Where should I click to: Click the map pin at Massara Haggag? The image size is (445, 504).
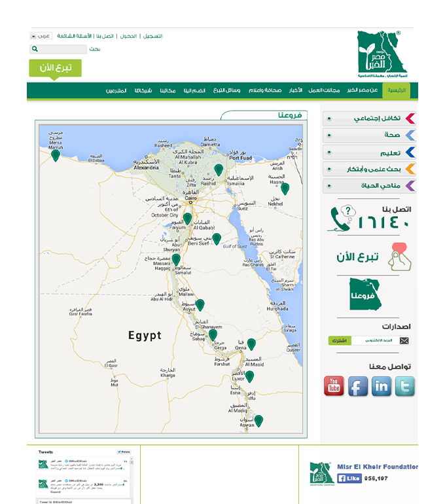(176, 260)
